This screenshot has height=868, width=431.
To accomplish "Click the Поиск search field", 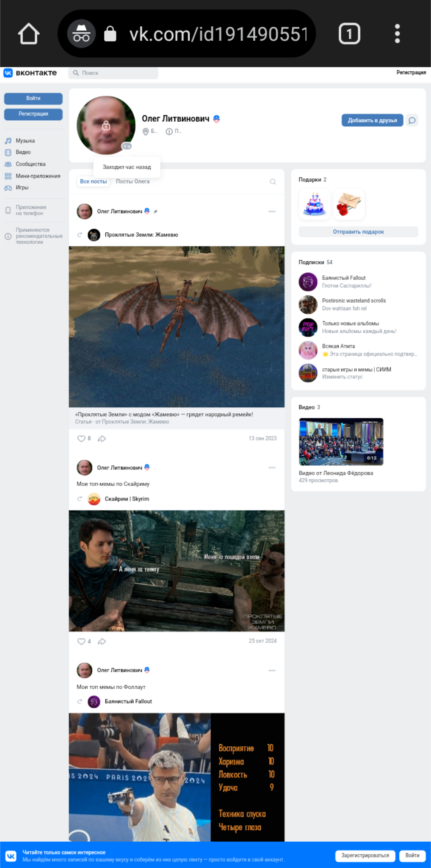I will [x=114, y=73].
